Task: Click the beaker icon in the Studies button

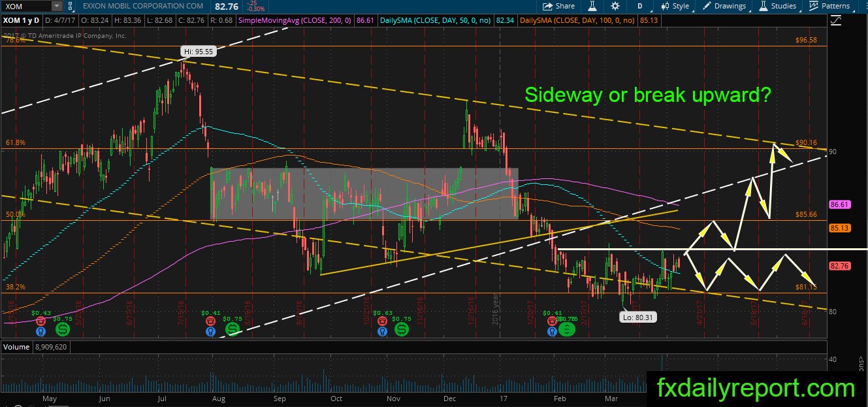Action: pyautogui.click(x=764, y=6)
